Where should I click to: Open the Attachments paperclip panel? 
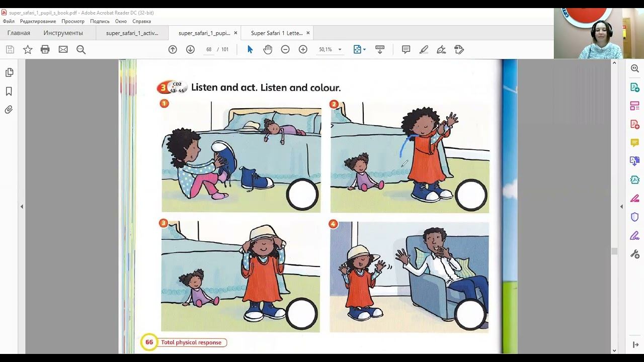click(9, 110)
